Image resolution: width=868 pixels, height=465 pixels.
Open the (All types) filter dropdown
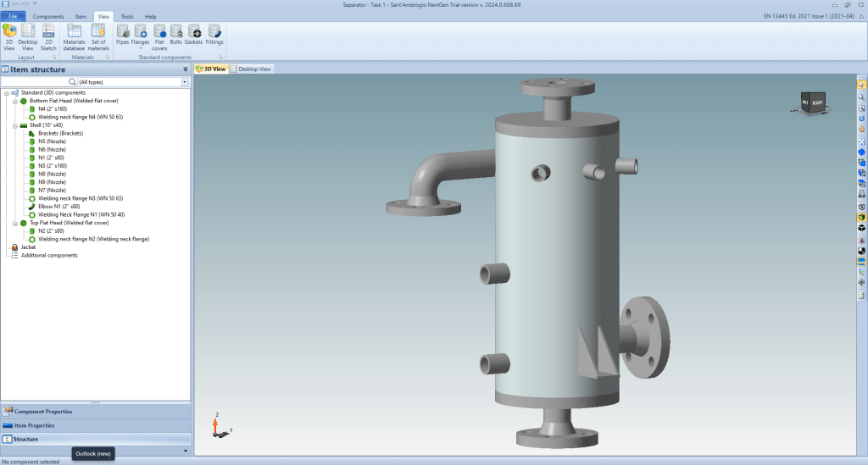(x=185, y=81)
